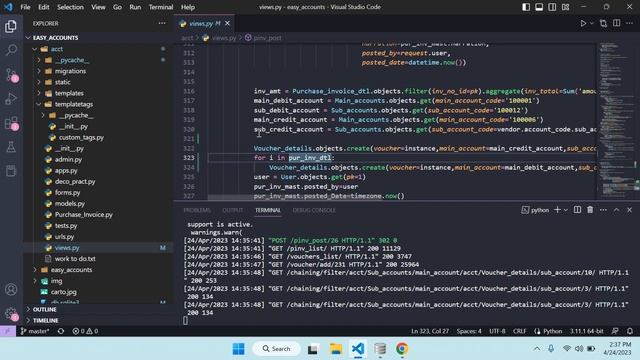This screenshot has height=360, width=640.
Task: Click the master branch status item
Action: pyautogui.click(x=35, y=331)
